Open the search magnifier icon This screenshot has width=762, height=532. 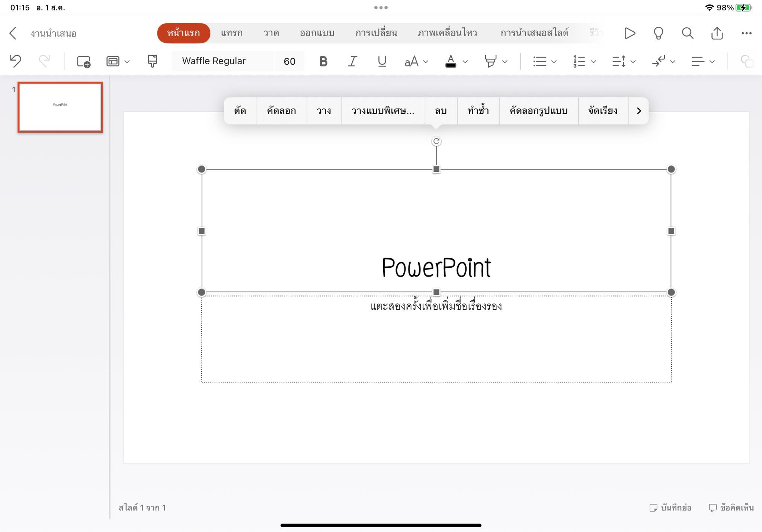687,33
